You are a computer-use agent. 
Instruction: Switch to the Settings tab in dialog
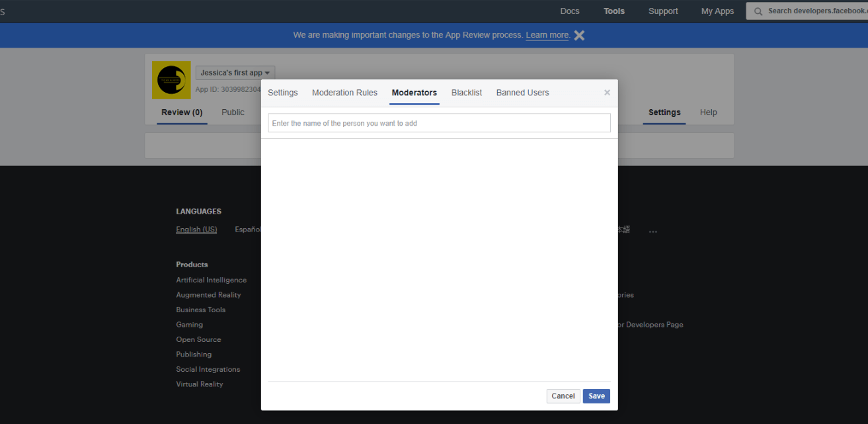point(283,93)
